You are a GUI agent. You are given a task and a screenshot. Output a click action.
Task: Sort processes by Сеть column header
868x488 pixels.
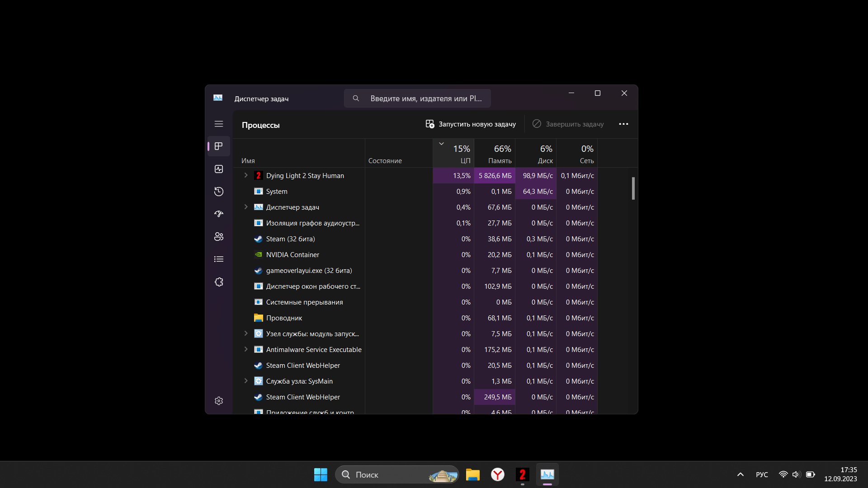coord(577,153)
